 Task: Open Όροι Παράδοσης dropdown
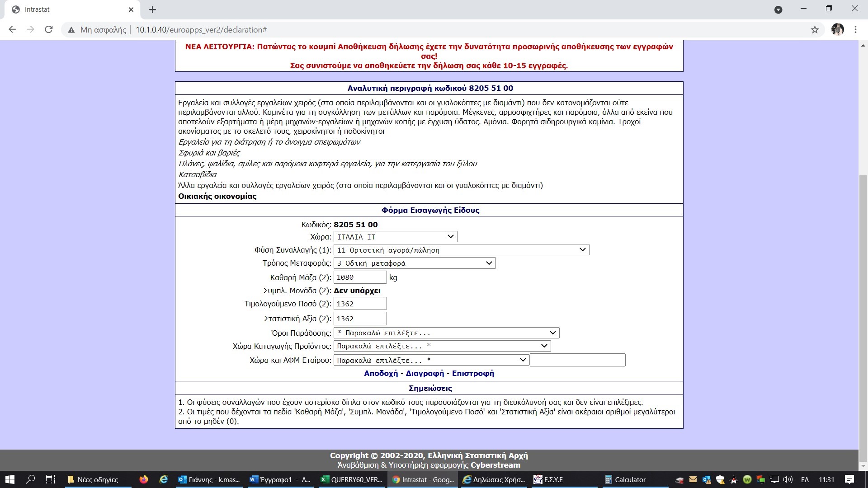pyautogui.click(x=446, y=333)
